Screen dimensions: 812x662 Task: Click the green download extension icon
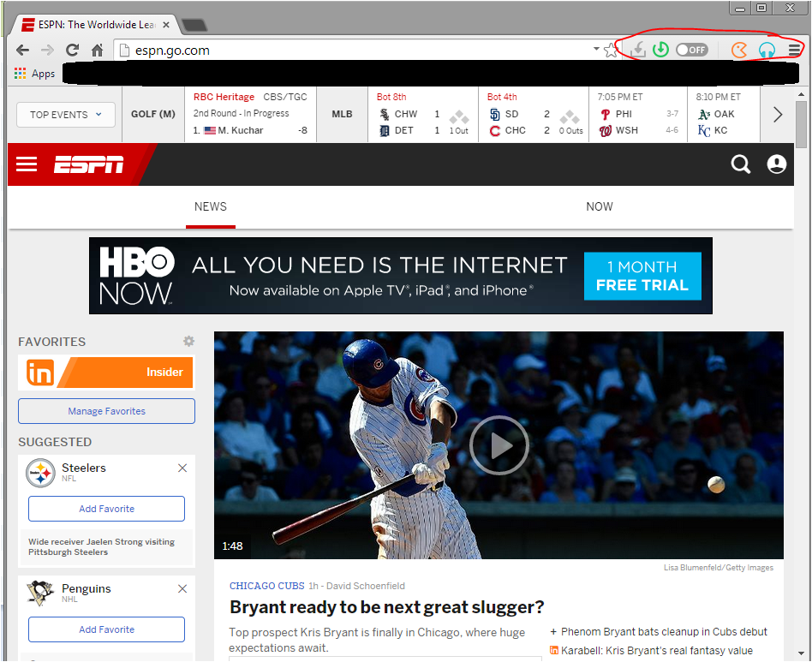pos(660,50)
